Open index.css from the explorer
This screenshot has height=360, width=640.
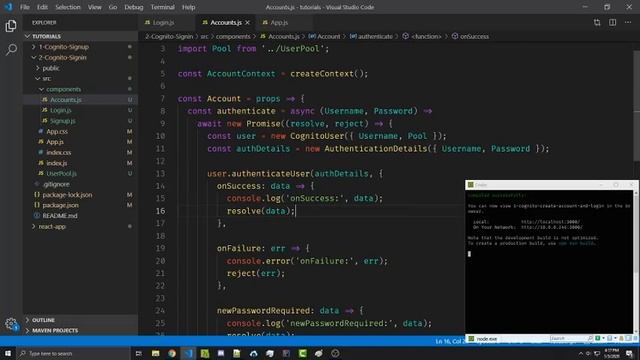point(58,152)
